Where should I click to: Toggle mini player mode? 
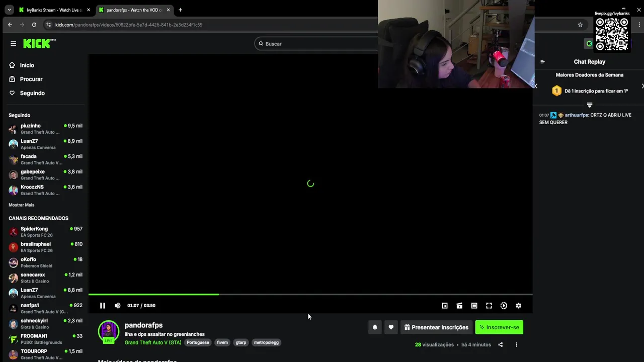445,306
